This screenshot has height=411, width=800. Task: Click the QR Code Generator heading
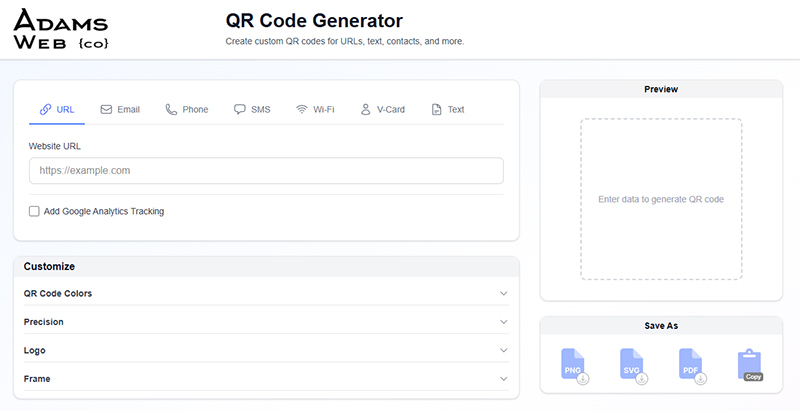pyautogui.click(x=315, y=21)
